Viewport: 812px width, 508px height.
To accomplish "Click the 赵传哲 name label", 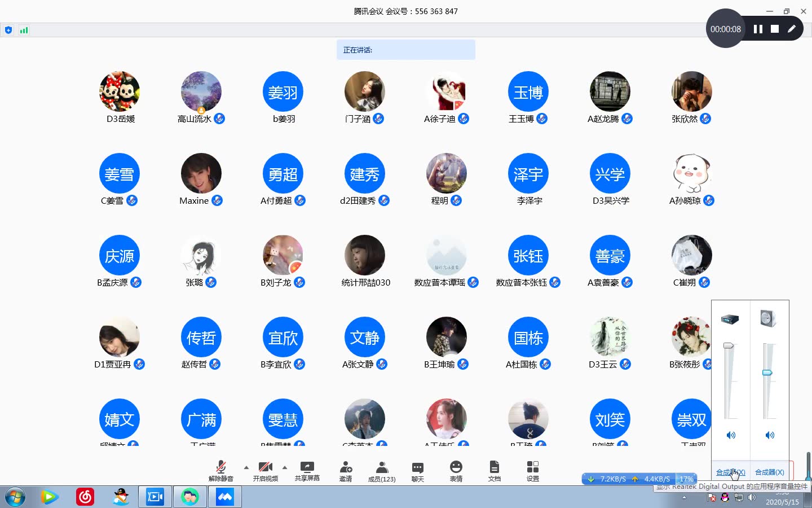I will pyautogui.click(x=194, y=365).
